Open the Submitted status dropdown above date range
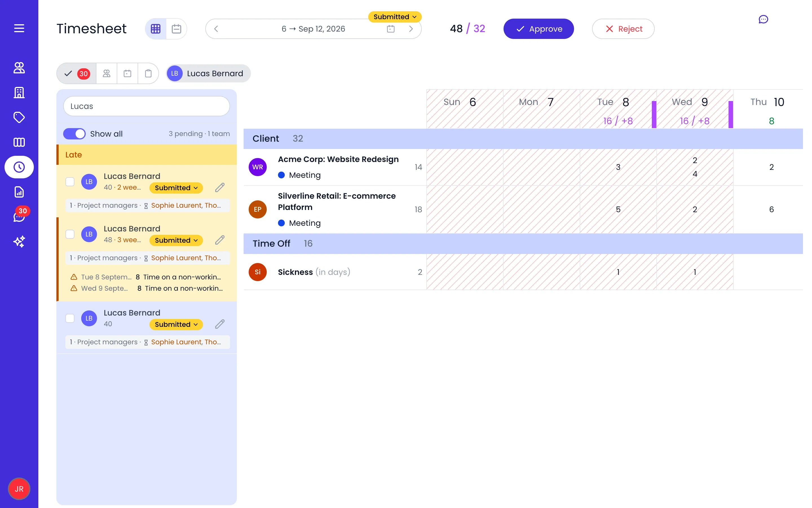 coord(395,17)
